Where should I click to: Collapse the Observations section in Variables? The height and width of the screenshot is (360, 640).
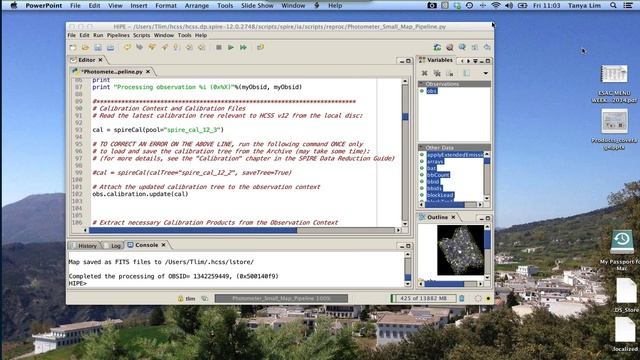[421, 84]
